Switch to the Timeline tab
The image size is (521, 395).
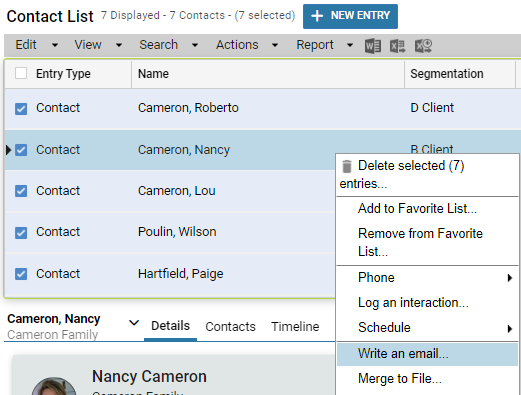tap(295, 326)
